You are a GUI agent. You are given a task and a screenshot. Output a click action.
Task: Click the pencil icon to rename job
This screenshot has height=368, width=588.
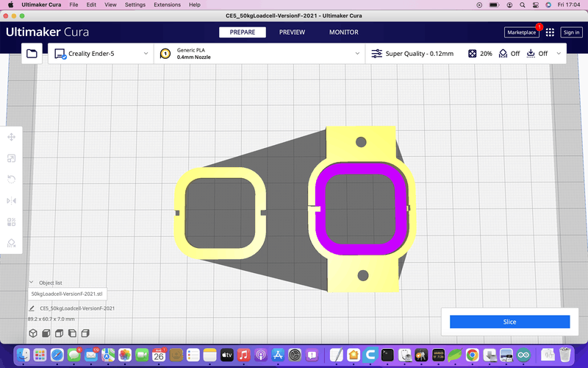pyautogui.click(x=32, y=308)
